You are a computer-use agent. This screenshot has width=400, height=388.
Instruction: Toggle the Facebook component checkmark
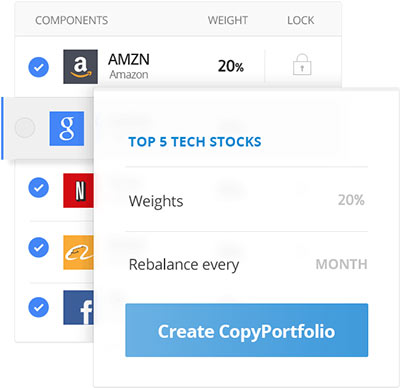39,307
